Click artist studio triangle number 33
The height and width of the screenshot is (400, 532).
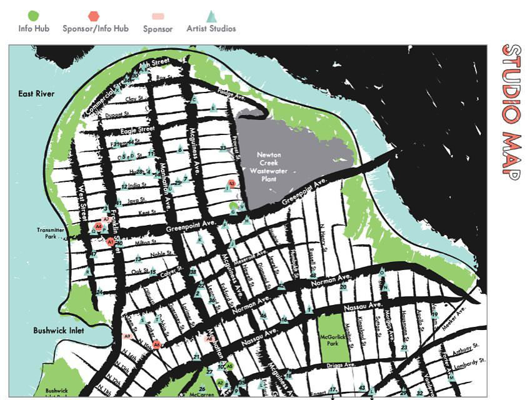pyautogui.click(x=223, y=148)
